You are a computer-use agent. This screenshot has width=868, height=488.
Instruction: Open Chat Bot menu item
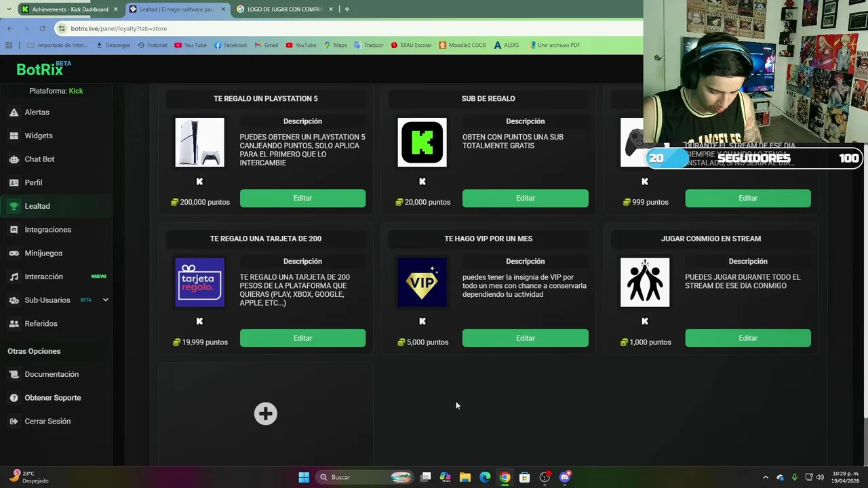pyautogui.click(x=39, y=159)
